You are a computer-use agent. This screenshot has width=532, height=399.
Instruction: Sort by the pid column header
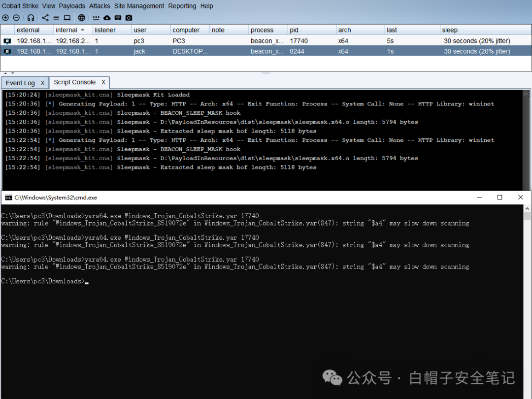point(312,30)
